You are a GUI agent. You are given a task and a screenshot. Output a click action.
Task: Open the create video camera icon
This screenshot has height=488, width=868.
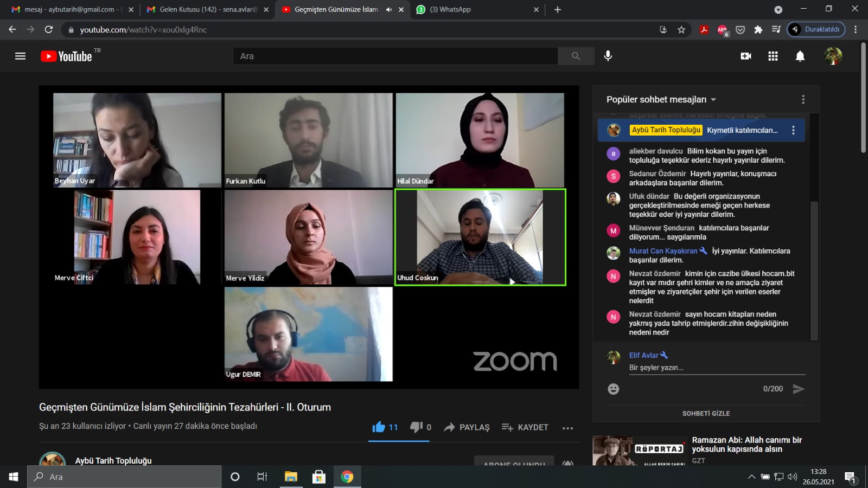(x=746, y=56)
